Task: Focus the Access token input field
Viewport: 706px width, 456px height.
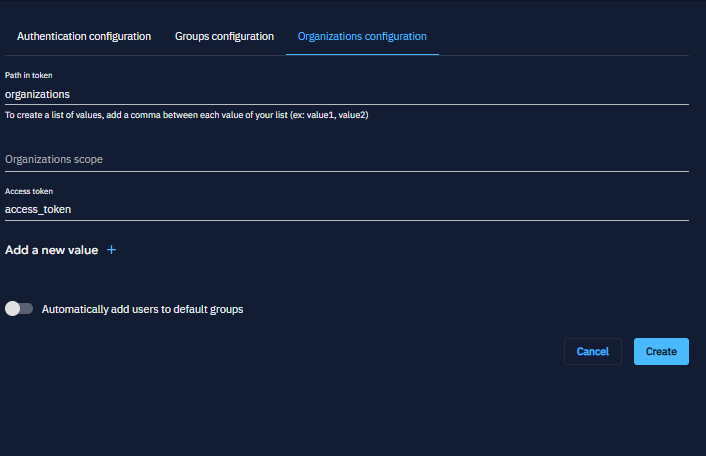Action: coord(346,209)
